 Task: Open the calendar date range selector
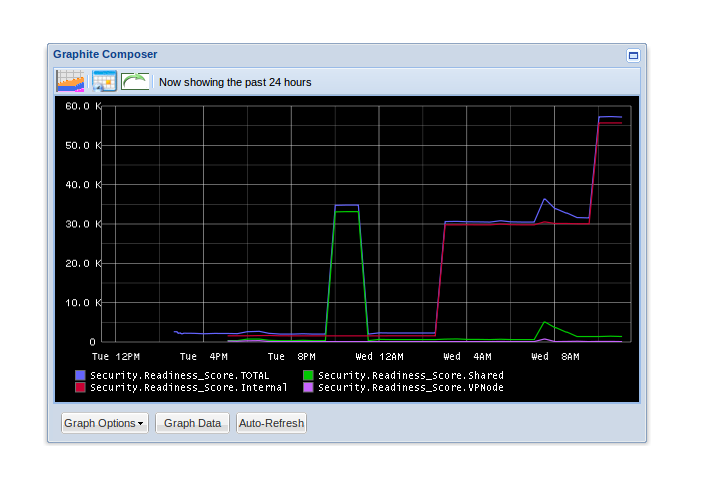104,81
